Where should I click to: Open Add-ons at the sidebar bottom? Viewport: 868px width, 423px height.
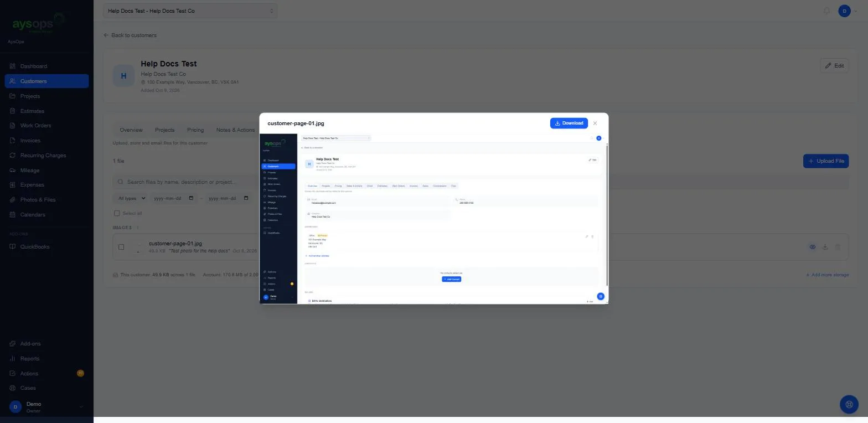point(46,344)
